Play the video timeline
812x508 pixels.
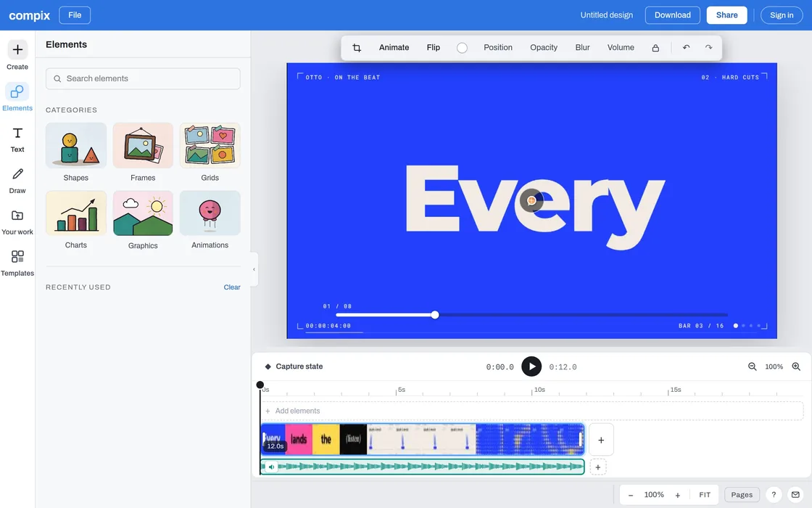point(531,366)
